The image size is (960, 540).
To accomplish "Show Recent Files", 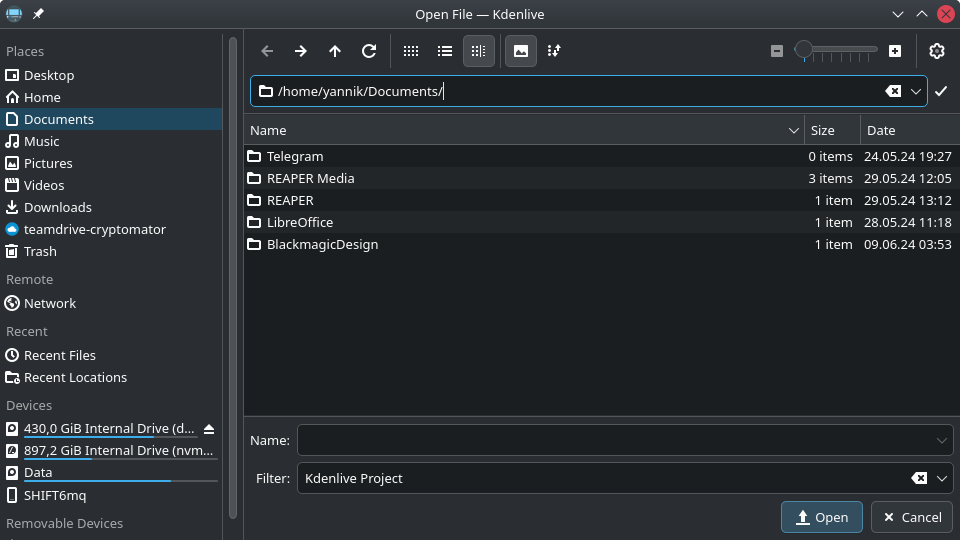I will pyautogui.click(x=111, y=356).
